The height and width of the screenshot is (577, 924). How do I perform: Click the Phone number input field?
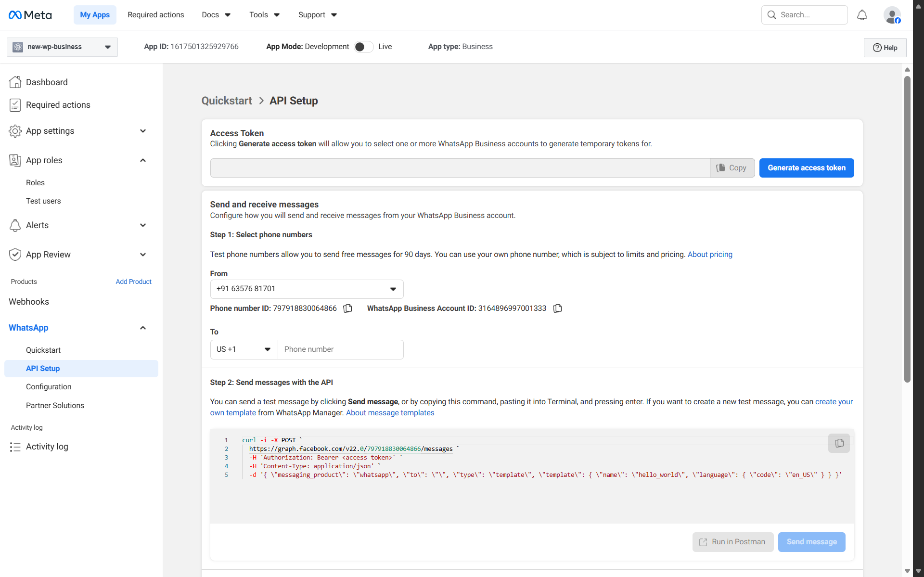(x=341, y=349)
